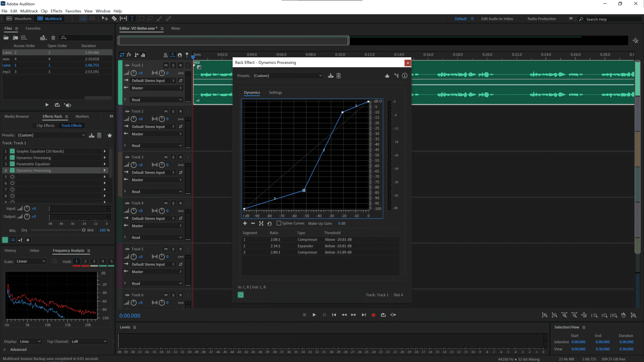Enable Spline Curves checkbox
This screenshot has height=362, width=644.
click(279, 223)
